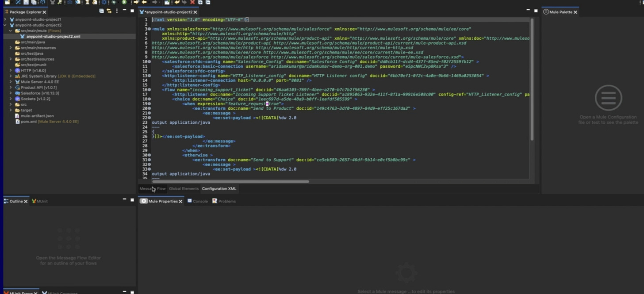
Task: Select the Mule Palette tab
Action: [560, 12]
